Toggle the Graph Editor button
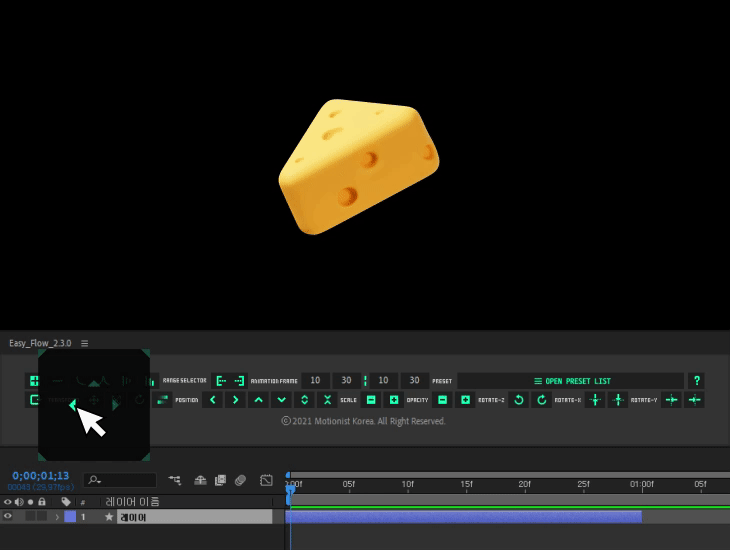 266,480
